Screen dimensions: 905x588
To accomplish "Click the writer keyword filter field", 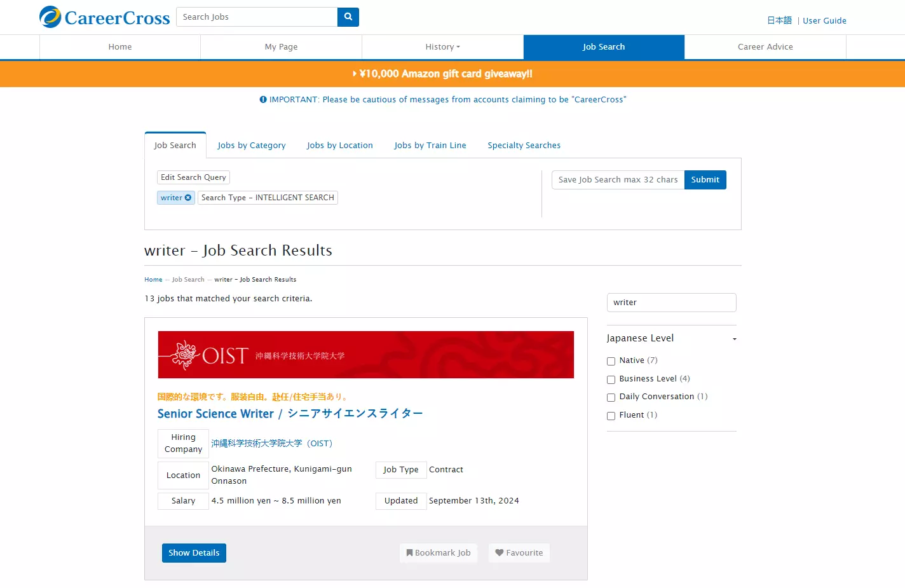I will point(672,303).
